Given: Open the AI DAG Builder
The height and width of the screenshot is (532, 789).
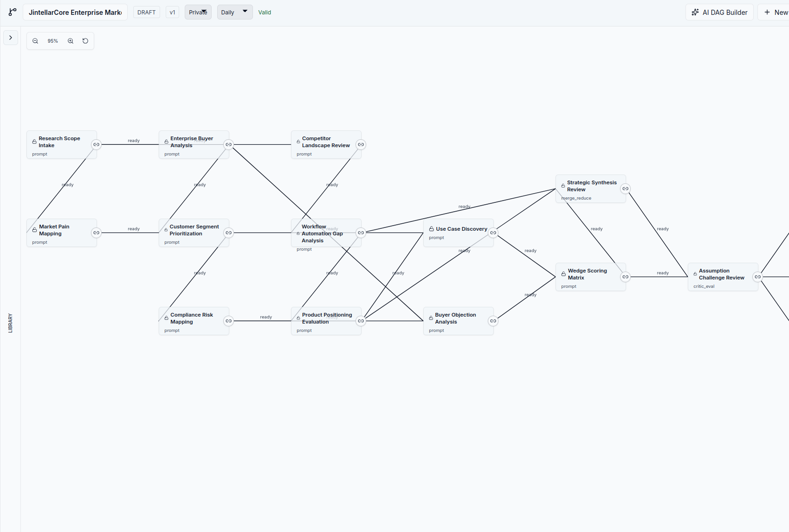Looking at the screenshot, I should 719,12.
